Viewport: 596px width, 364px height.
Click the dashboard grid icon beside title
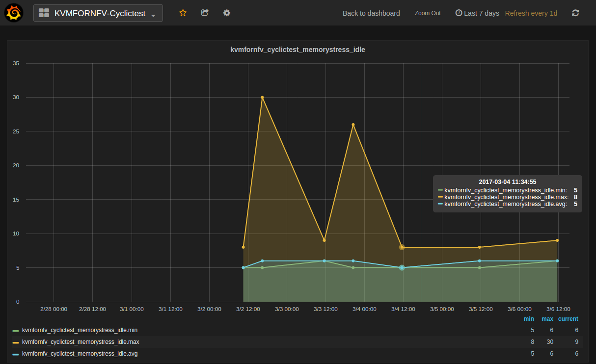[x=44, y=13]
